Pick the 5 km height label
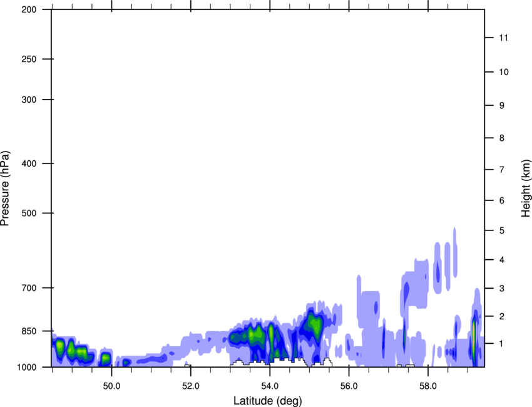 [502, 230]
